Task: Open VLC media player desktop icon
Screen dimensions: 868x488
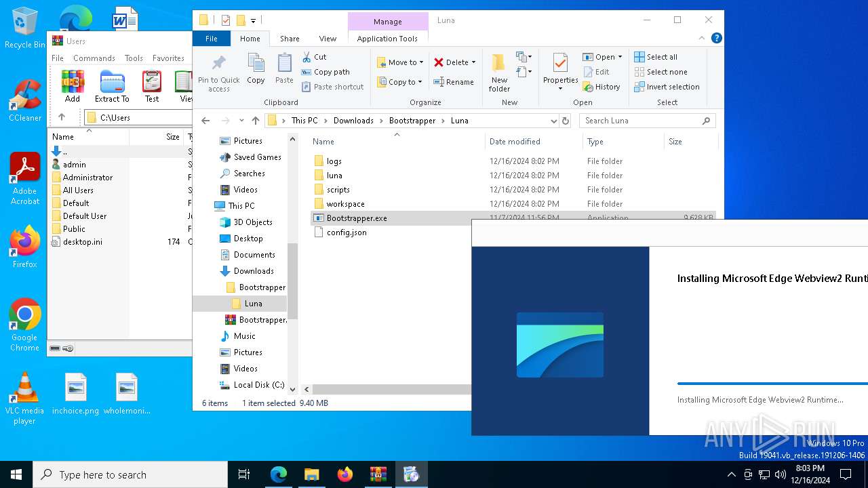Action: 24,399
